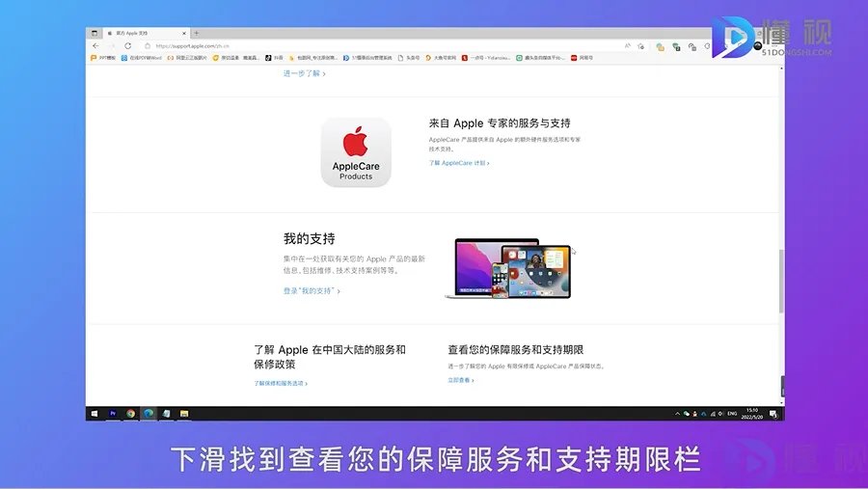This screenshot has height=489, width=868.
Task: Click the Mac, iPad and iPhone devices image
Action: coord(507,268)
